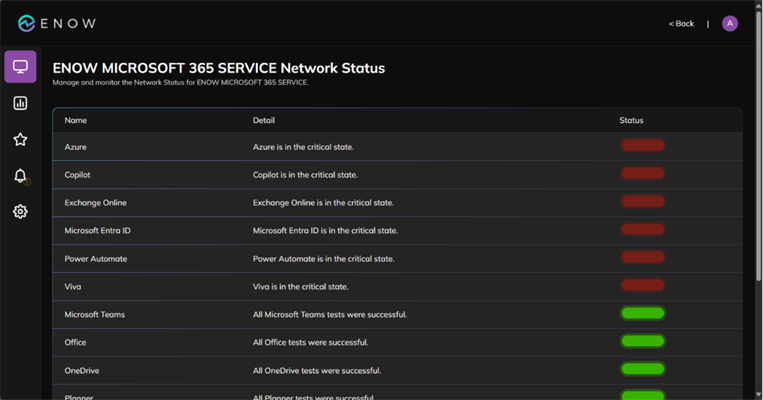Select the Viva row name
The width and height of the screenshot is (763, 400).
[73, 287]
